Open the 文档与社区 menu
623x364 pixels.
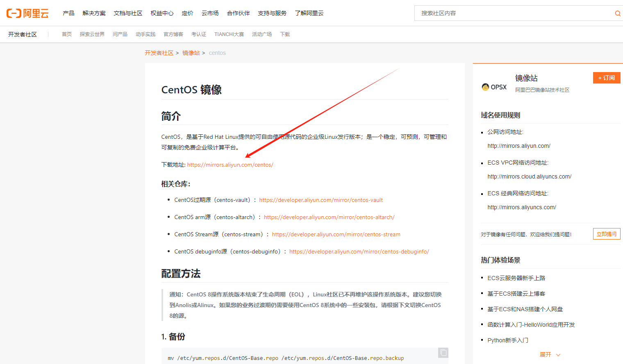(128, 13)
